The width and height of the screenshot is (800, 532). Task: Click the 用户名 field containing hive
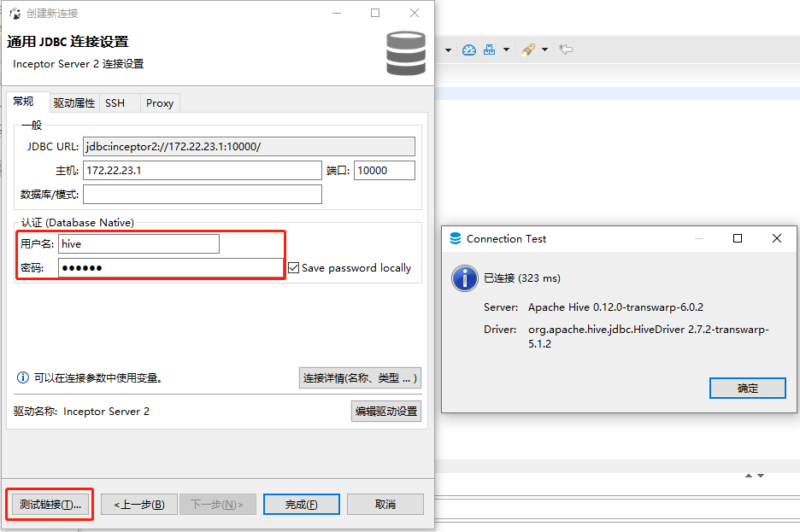138,243
